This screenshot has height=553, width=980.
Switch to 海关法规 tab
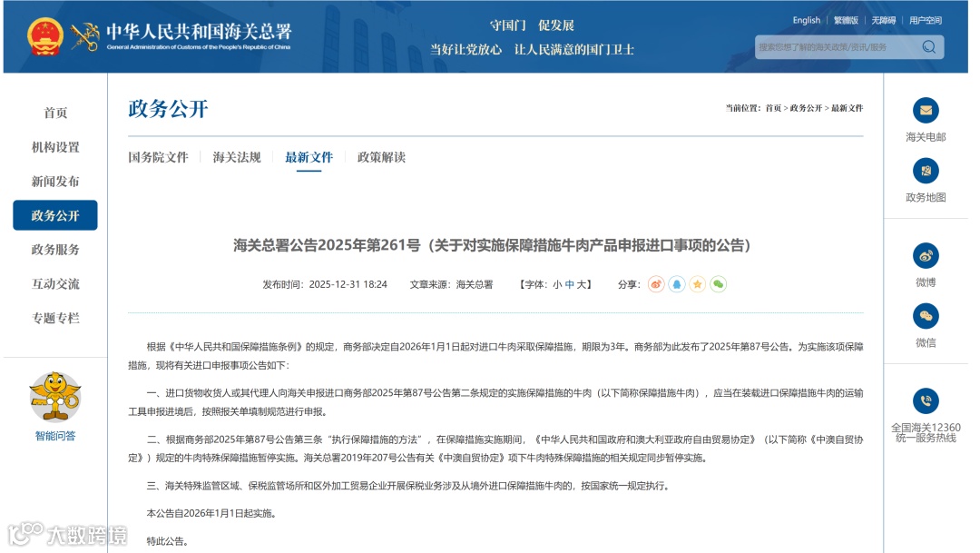pos(237,157)
